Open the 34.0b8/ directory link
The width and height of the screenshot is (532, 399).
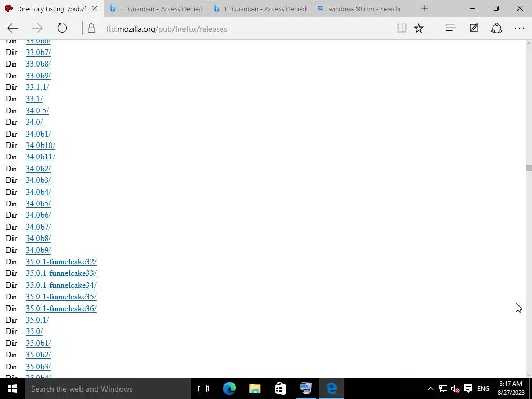point(38,238)
